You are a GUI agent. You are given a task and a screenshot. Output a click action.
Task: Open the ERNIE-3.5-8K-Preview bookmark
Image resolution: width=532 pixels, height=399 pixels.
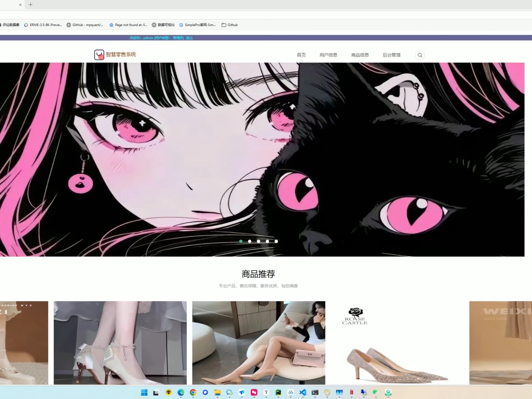pyautogui.click(x=43, y=25)
